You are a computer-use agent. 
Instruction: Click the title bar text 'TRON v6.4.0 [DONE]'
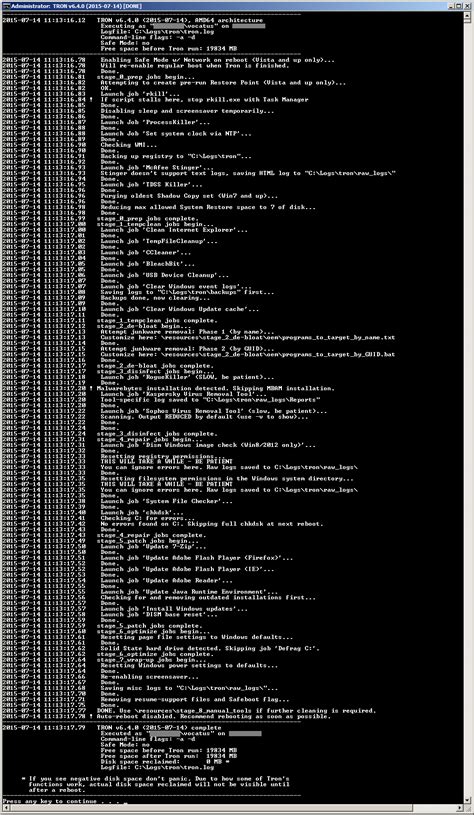tap(76, 5)
